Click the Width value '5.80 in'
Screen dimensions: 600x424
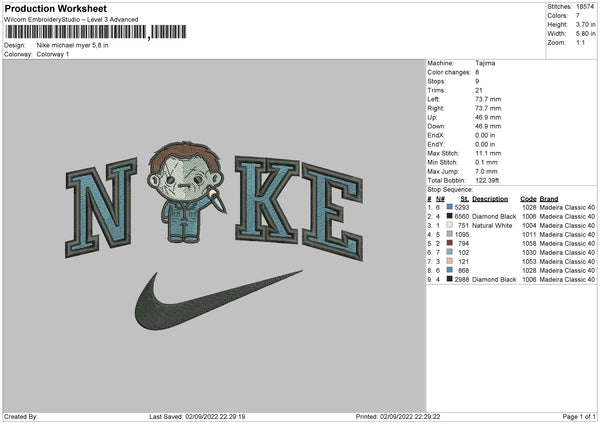pyautogui.click(x=585, y=34)
